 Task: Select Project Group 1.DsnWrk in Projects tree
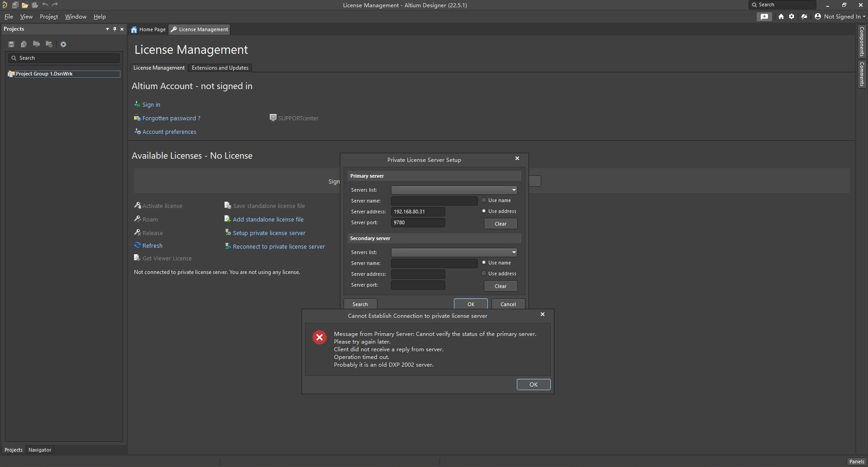44,74
